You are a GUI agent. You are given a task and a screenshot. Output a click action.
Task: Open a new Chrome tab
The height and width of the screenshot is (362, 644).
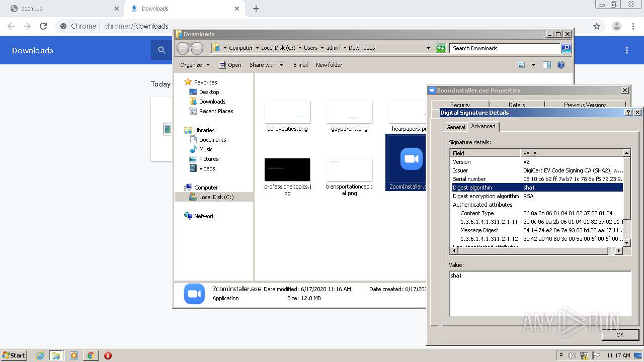click(256, 9)
